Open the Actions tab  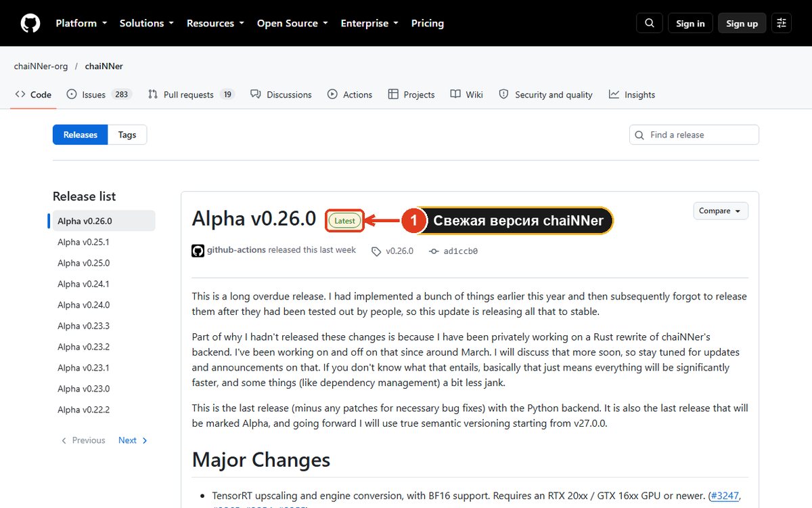coord(350,95)
